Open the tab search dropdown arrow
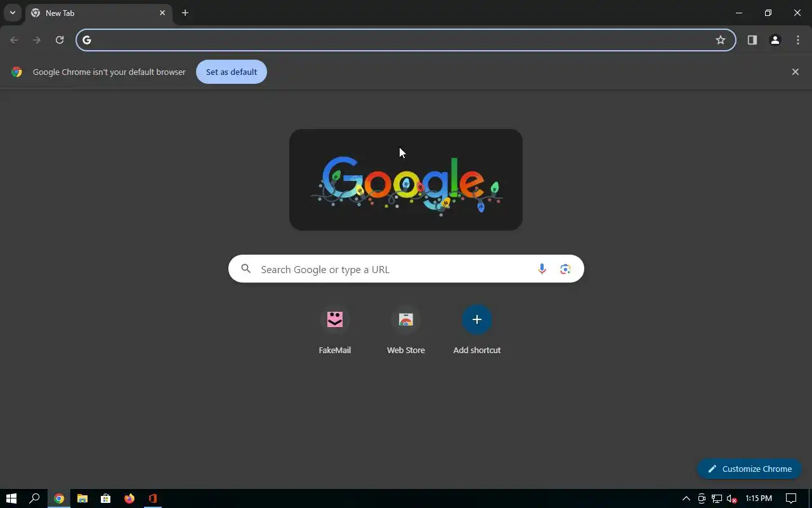 coord(12,13)
